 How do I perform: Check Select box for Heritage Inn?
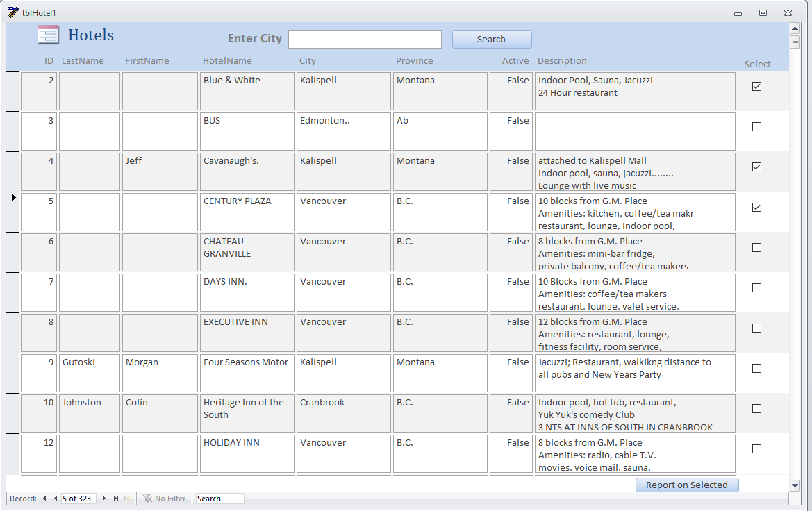tap(756, 408)
